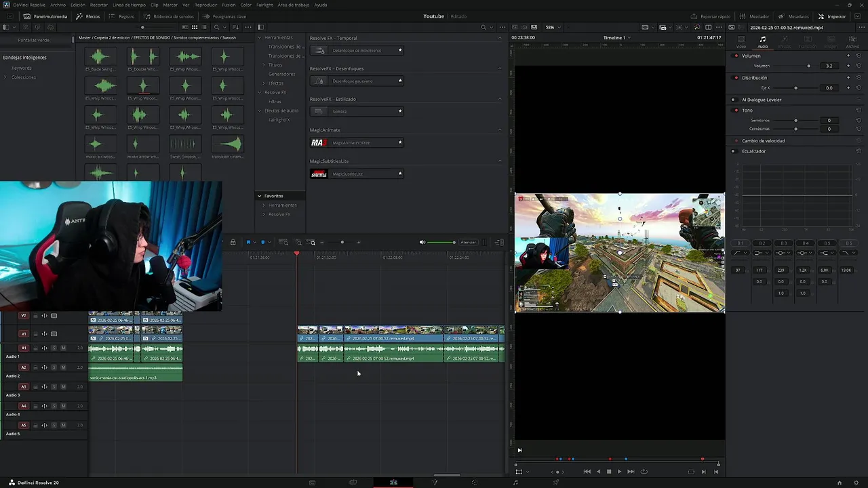Open the Línea de tiempo menu
The image size is (868, 488).
pos(129,5)
